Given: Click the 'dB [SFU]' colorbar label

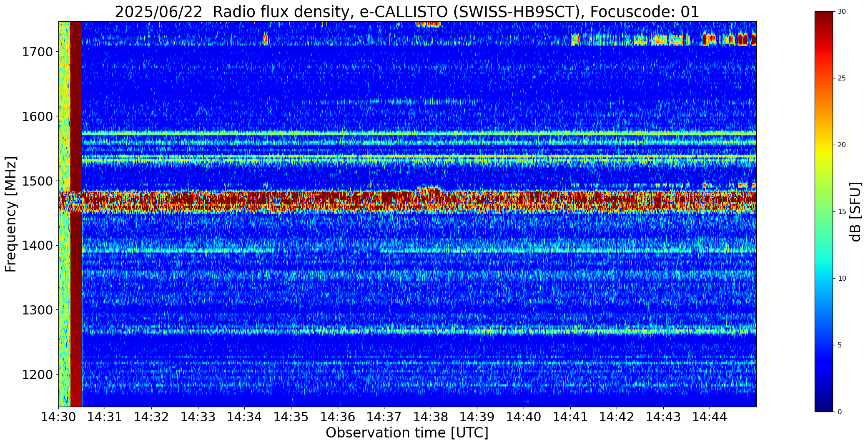Looking at the screenshot, I should click(x=855, y=212).
